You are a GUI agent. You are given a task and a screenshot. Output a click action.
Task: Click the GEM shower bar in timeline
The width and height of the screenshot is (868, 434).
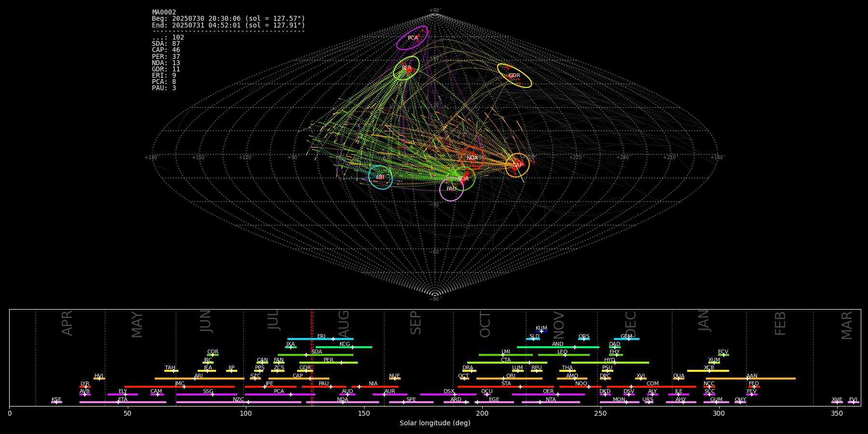coord(626,339)
